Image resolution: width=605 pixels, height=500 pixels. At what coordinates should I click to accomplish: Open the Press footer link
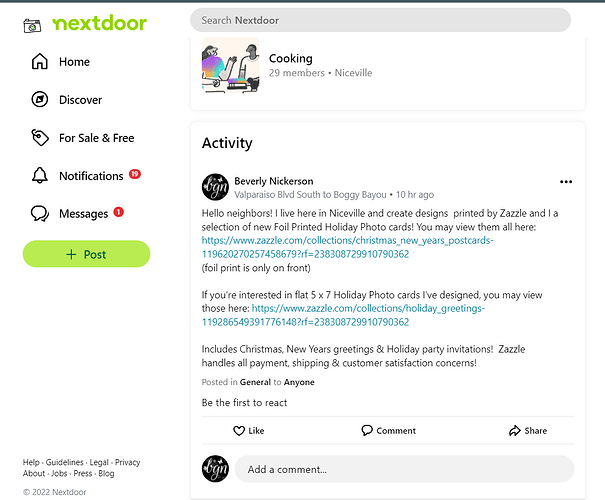coord(83,473)
